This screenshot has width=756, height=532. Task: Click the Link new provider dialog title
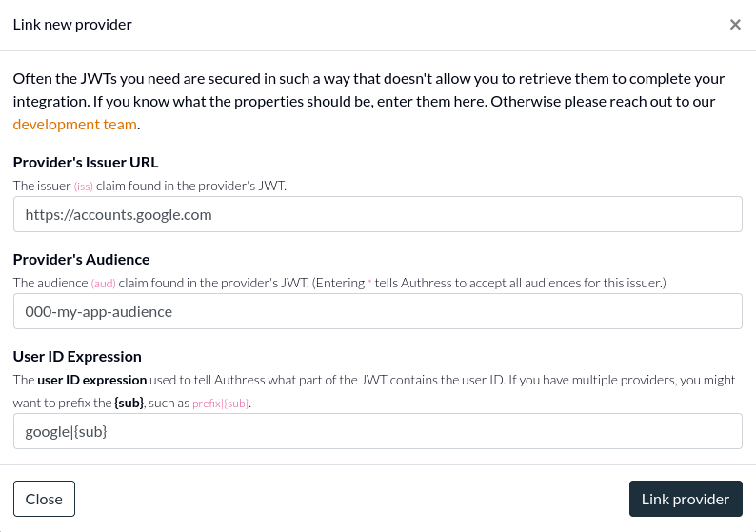72,25
